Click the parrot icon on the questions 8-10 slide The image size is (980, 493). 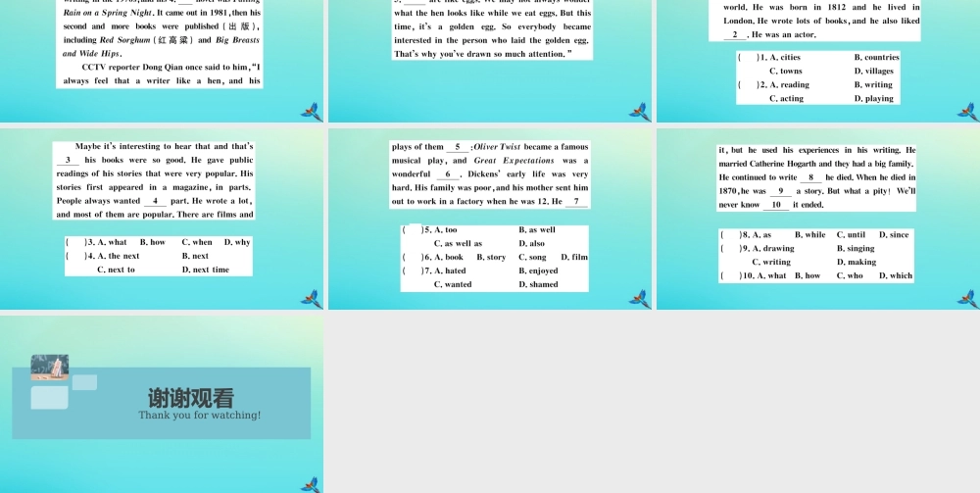(x=968, y=299)
